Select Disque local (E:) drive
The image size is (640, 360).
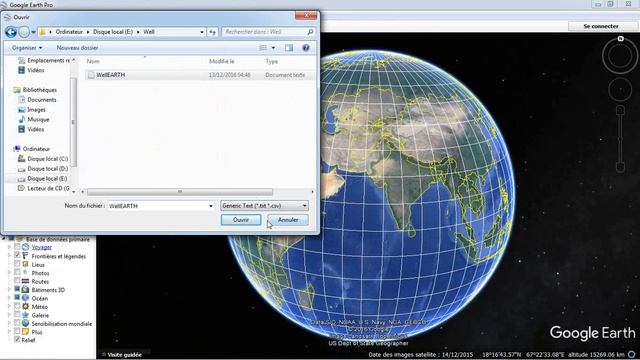pos(42,178)
